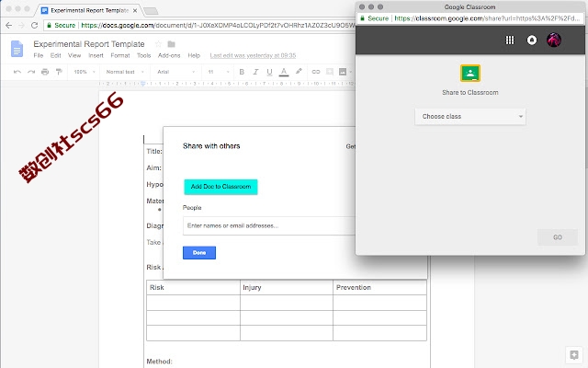588x368 pixels.
Task: Open the zoom 100% dropdown
Action: (85, 72)
